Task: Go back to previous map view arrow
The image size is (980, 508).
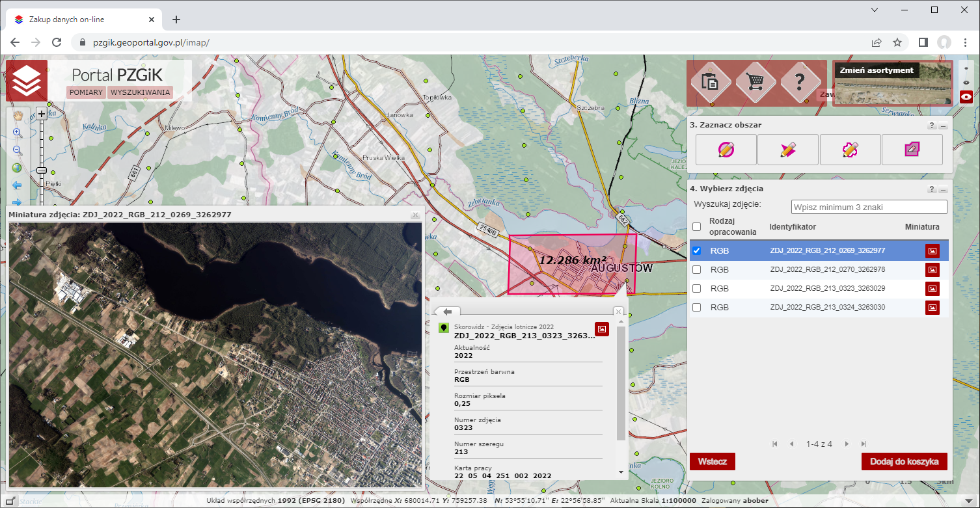Action: point(17,186)
